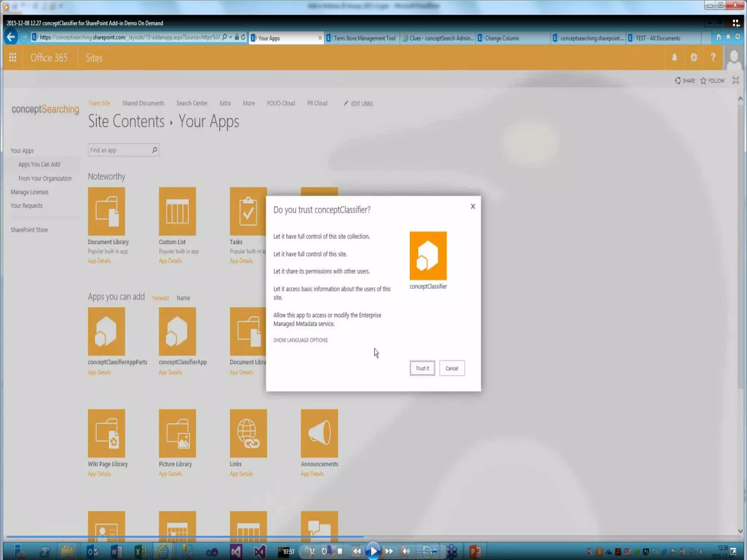Click the Links globe app tile
Viewport: 747px width, 560px height.
(x=248, y=433)
